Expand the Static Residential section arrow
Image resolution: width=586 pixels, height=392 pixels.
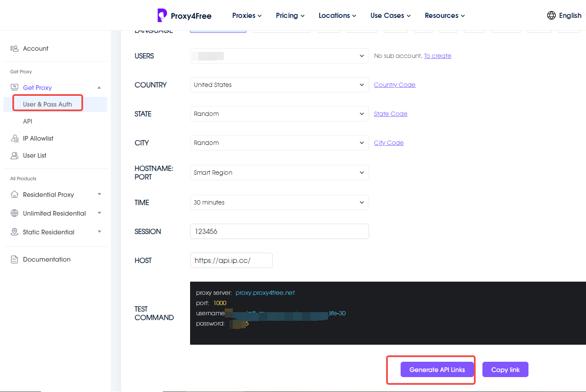99,232
